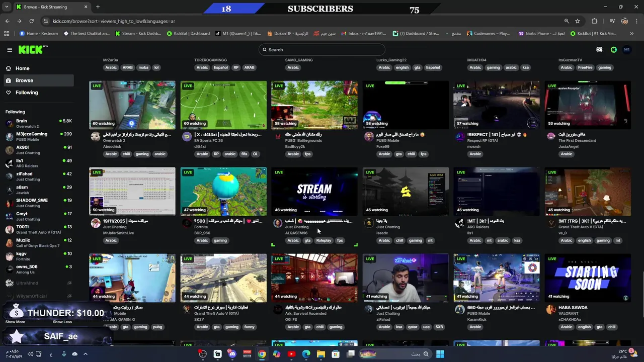Bookmark this page with the star icon
Image resolution: width=644 pixels, height=362 pixels.
578,21
